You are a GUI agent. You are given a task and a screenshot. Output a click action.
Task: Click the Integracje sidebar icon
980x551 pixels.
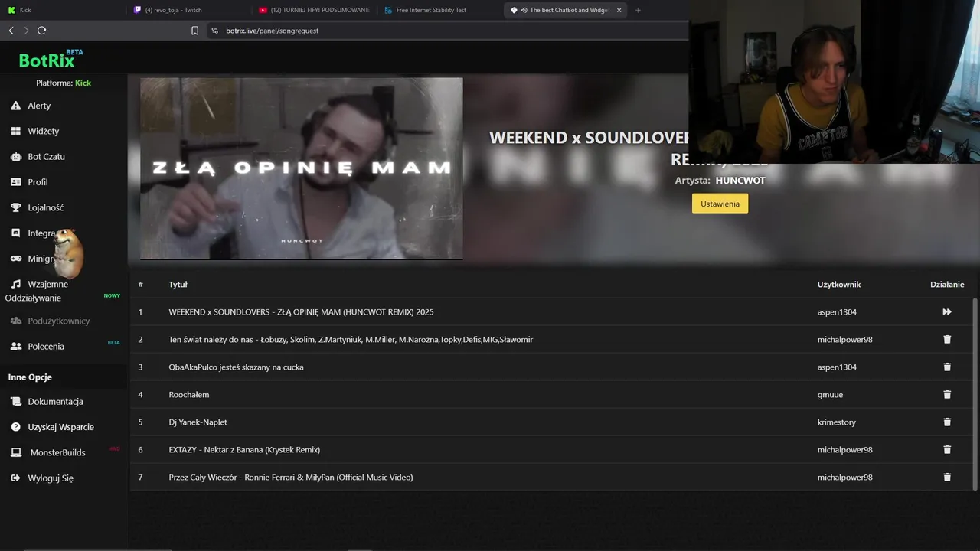point(15,233)
